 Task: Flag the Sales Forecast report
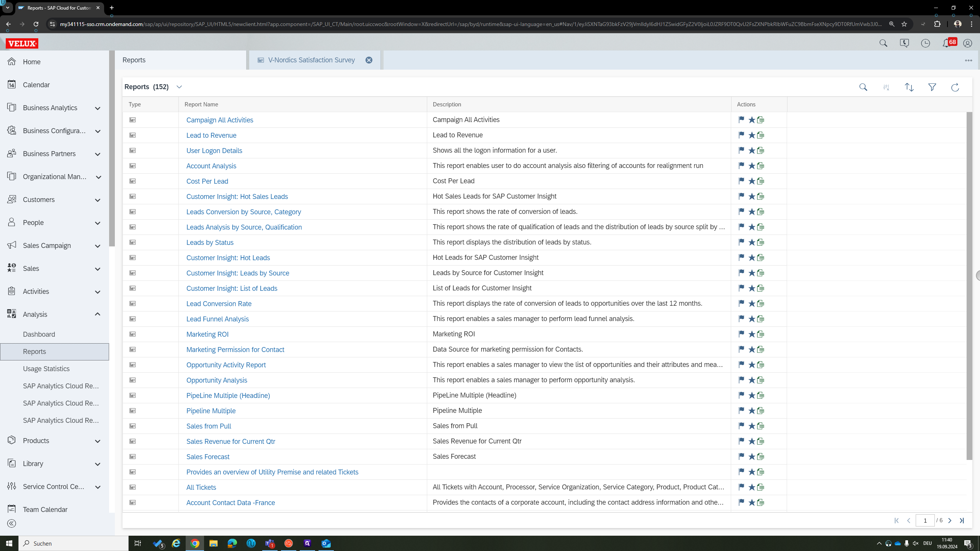pos(741,456)
